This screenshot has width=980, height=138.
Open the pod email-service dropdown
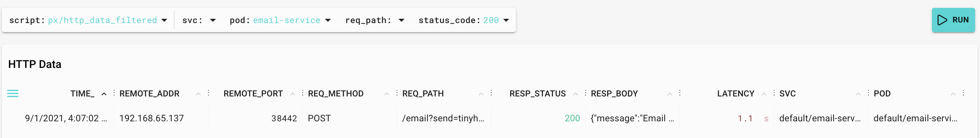coord(280,21)
